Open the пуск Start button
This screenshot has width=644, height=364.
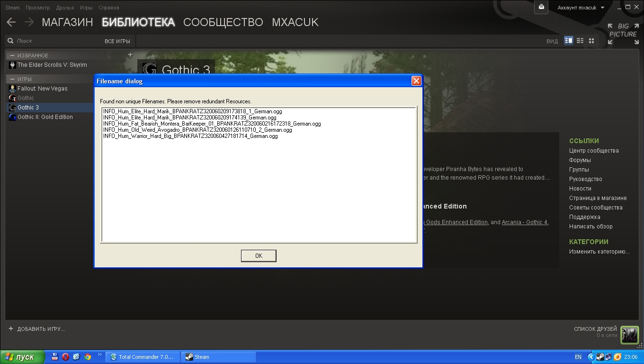tap(22, 357)
